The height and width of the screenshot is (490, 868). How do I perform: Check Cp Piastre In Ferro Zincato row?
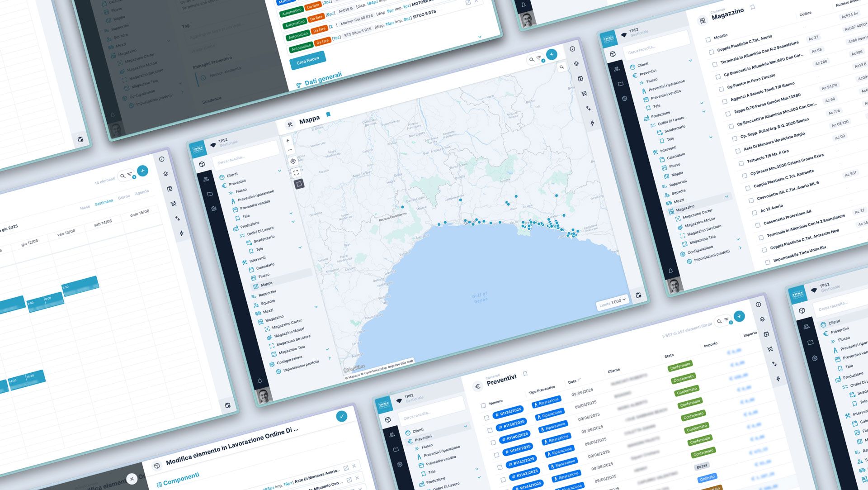click(721, 89)
